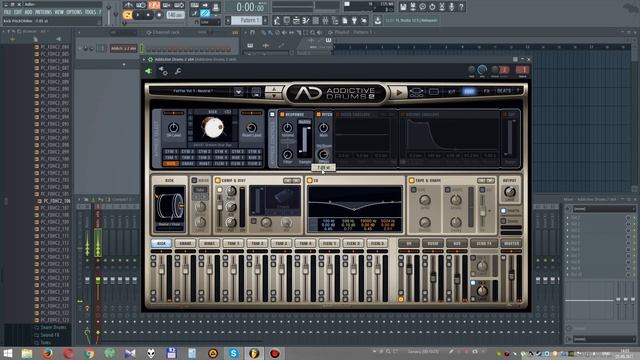Open File Explorer from the taskbar
640x360 pixels.
(x=27, y=353)
